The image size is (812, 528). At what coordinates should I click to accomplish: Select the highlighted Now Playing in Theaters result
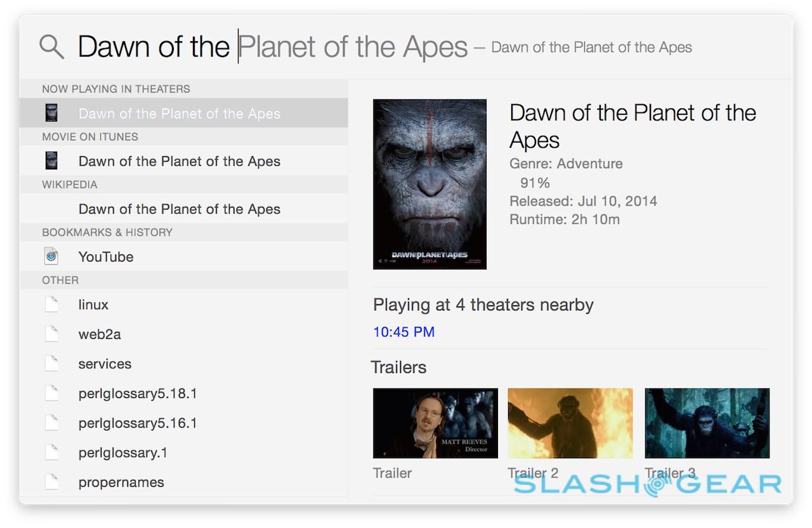(x=179, y=114)
